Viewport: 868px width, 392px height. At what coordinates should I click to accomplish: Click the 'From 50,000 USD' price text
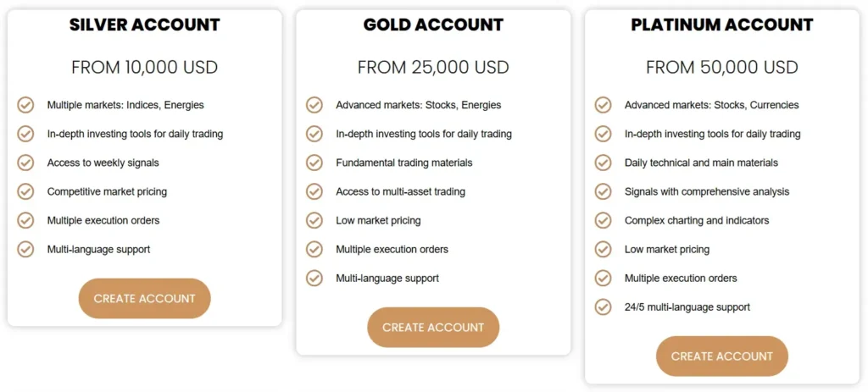tap(722, 68)
